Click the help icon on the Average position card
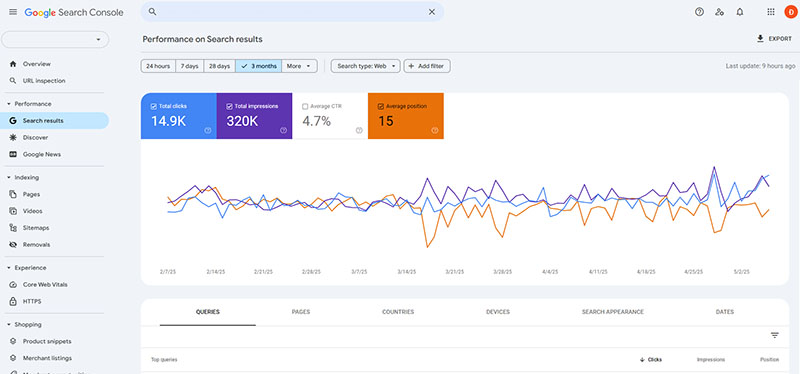 click(x=434, y=130)
